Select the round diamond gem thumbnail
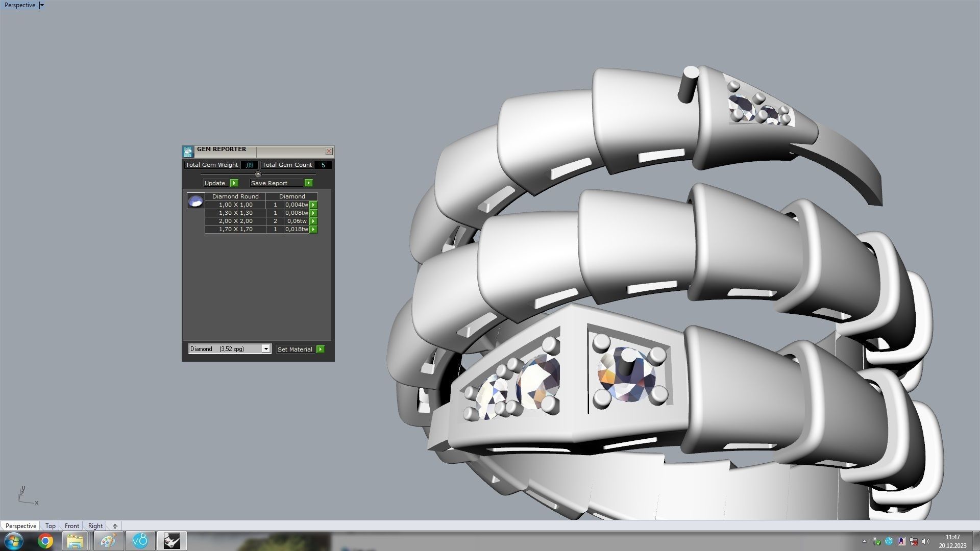 click(195, 201)
